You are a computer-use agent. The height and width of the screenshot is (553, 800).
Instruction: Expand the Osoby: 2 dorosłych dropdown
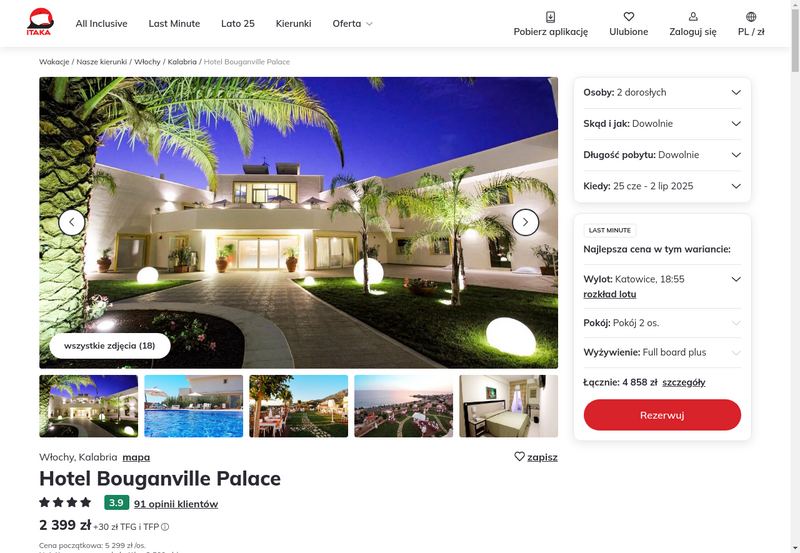pyautogui.click(x=662, y=92)
